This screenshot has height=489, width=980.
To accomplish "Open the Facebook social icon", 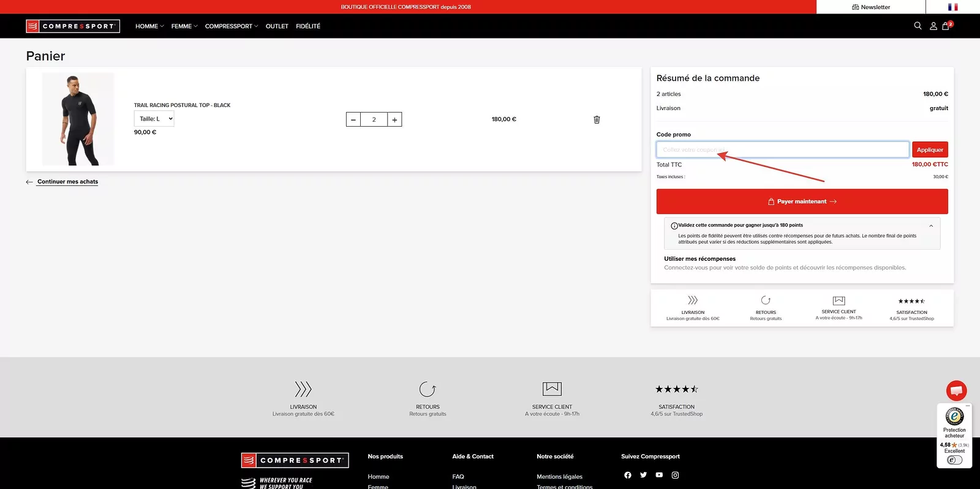I will (x=627, y=475).
